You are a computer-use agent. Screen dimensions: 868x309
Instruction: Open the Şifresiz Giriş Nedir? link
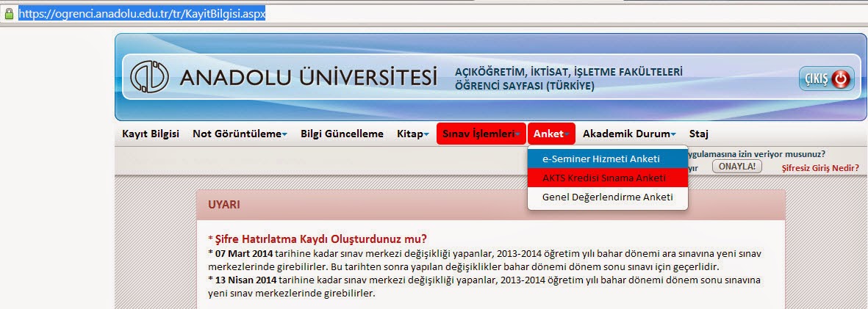(820, 167)
